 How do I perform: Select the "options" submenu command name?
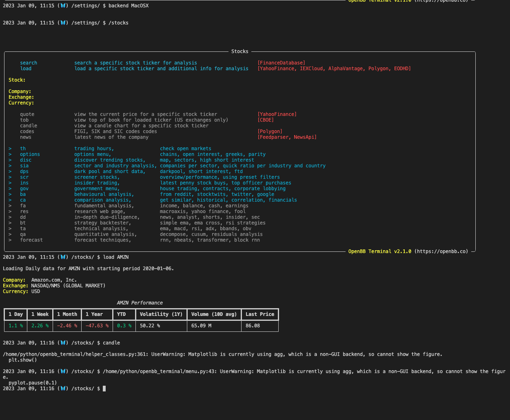click(x=30, y=154)
